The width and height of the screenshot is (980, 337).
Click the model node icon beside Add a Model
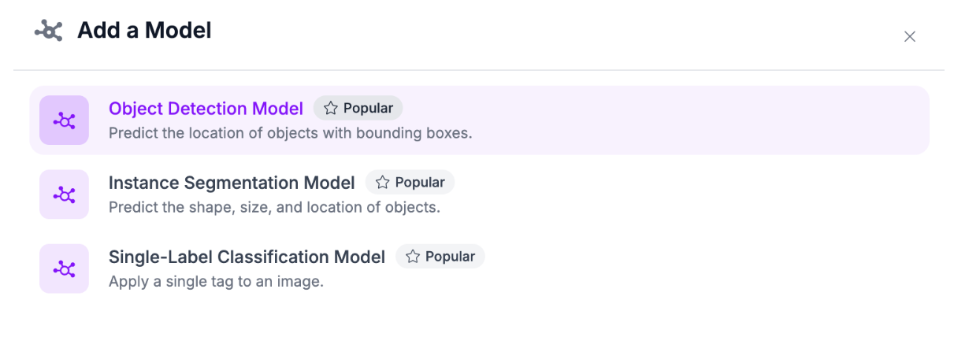48,31
